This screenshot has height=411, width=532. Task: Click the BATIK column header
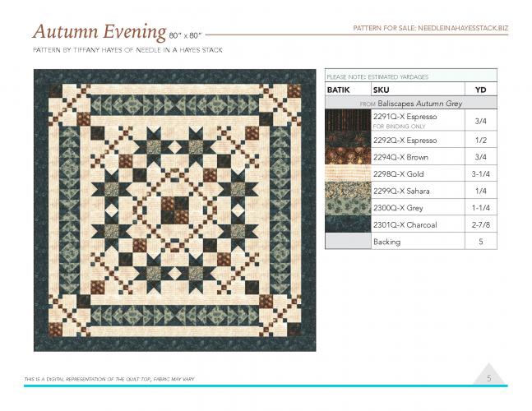point(339,89)
